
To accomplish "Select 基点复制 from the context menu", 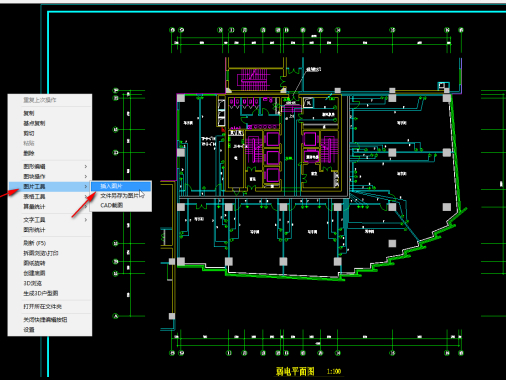I will point(50,123).
